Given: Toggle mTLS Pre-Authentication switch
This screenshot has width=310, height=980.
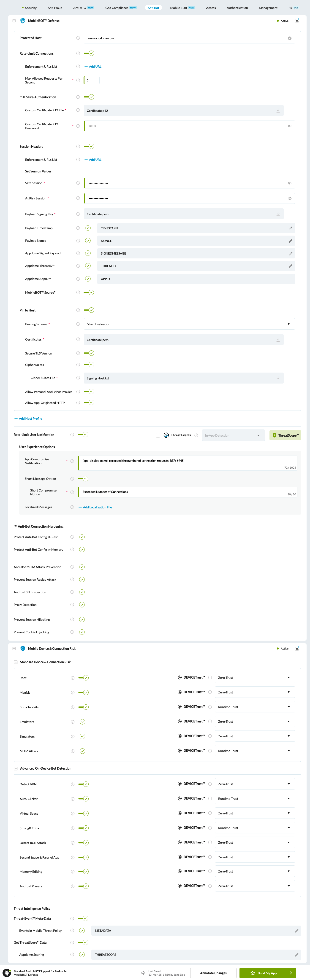Looking at the screenshot, I should (89, 97).
